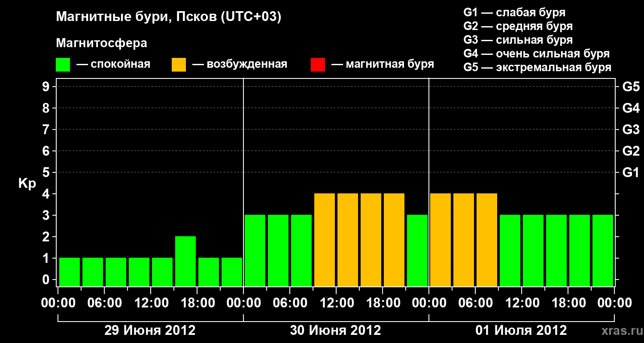Click the green спокойная legend swatch

(63, 65)
